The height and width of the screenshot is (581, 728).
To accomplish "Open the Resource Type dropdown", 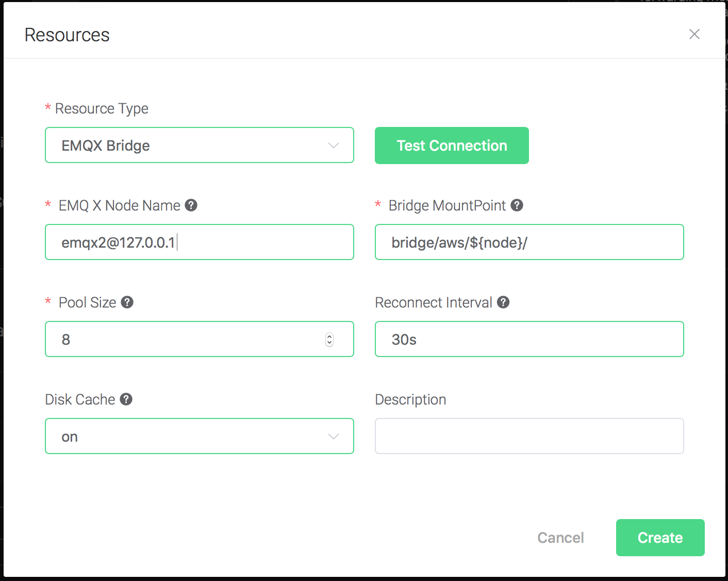I will point(200,145).
